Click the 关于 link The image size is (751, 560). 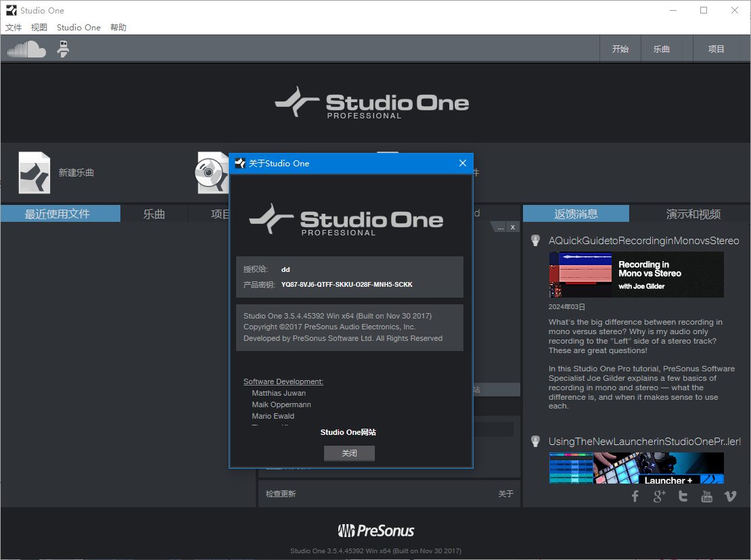[506, 494]
